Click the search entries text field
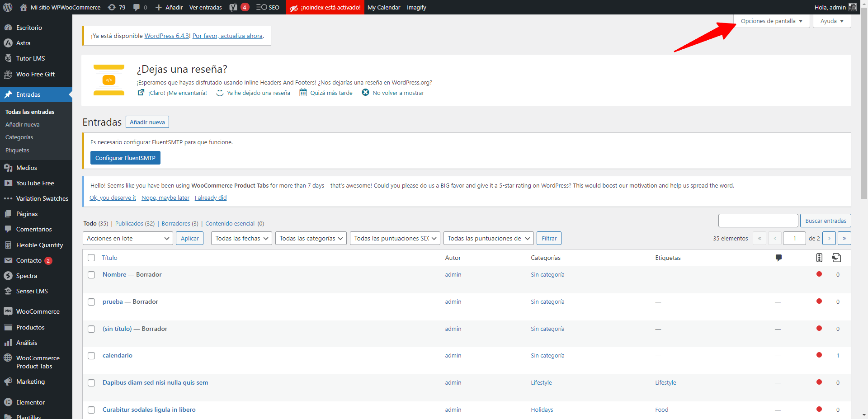 tap(758, 221)
